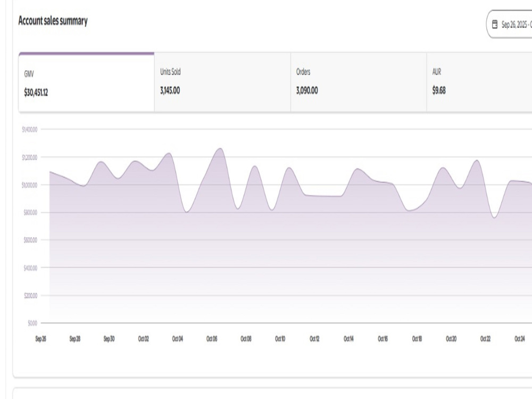The image size is (532, 399).
Task: Click the Oct 16 x-axis label
Action: [x=383, y=338]
